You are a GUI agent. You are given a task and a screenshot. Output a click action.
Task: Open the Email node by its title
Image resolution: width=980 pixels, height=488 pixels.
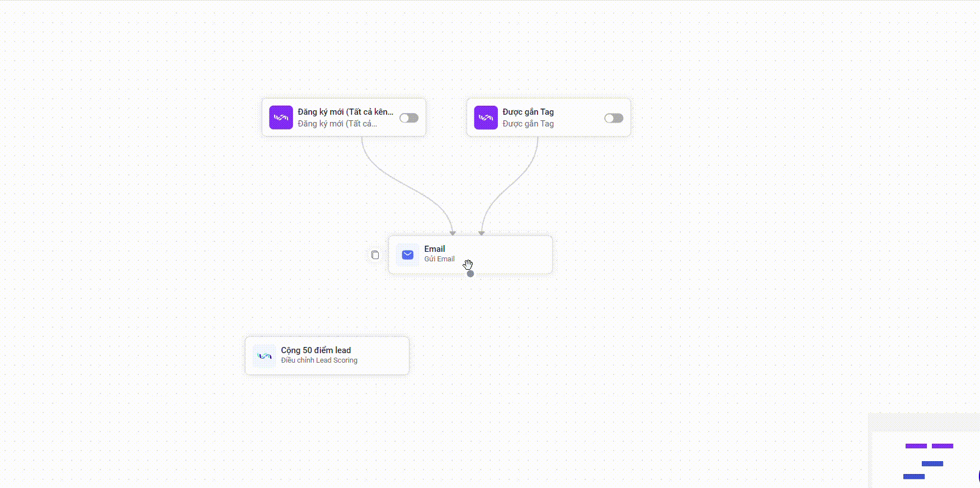click(x=435, y=249)
